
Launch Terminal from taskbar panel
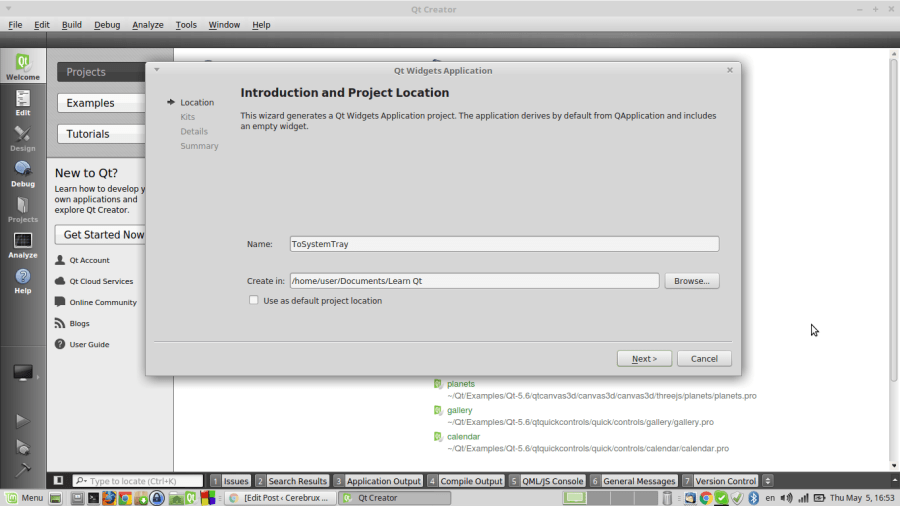(x=93, y=498)
